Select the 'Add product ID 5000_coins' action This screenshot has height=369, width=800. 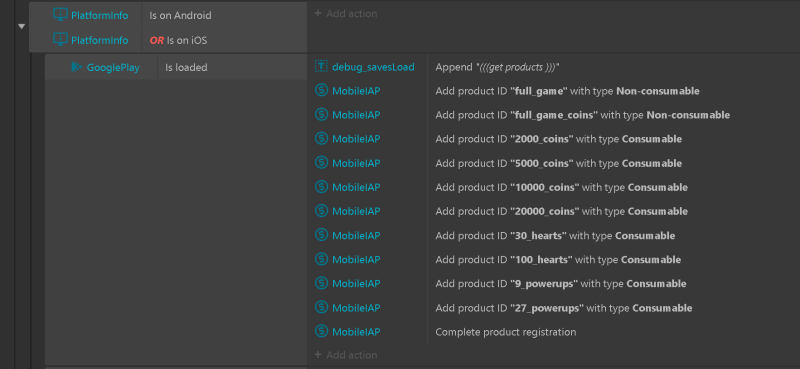click(558, 163)
